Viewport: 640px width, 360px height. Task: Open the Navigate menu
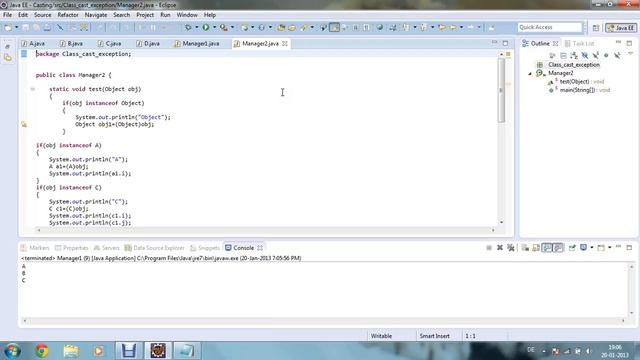[x=96, y=15]
